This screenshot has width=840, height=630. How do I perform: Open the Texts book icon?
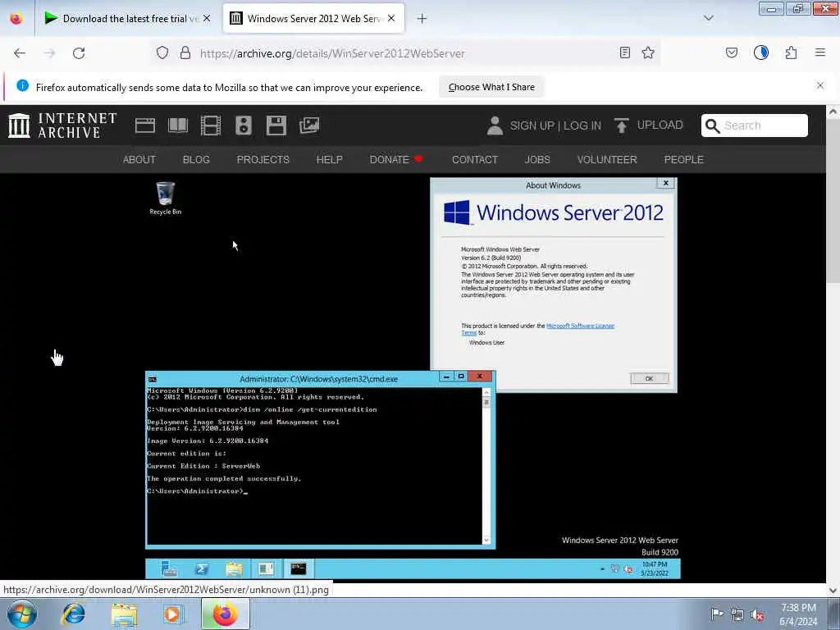(x=178, y=126)
